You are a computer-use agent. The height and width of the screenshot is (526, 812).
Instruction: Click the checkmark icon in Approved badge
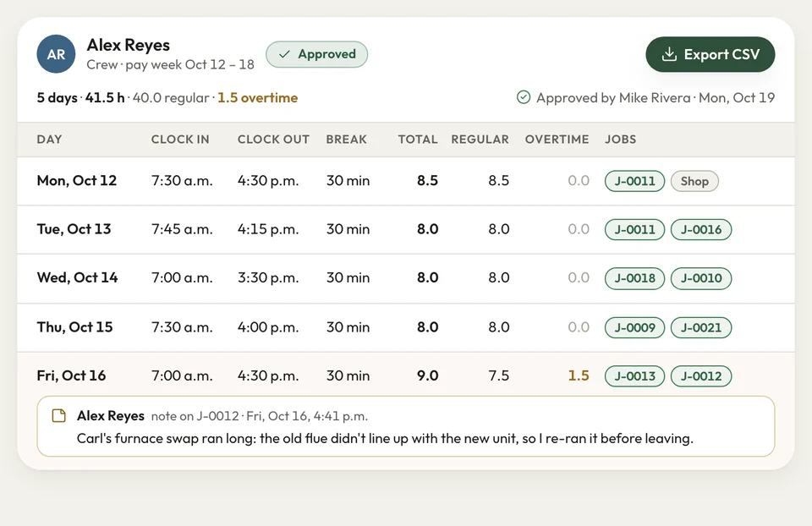pyautogui.click(x=284, y=54)
